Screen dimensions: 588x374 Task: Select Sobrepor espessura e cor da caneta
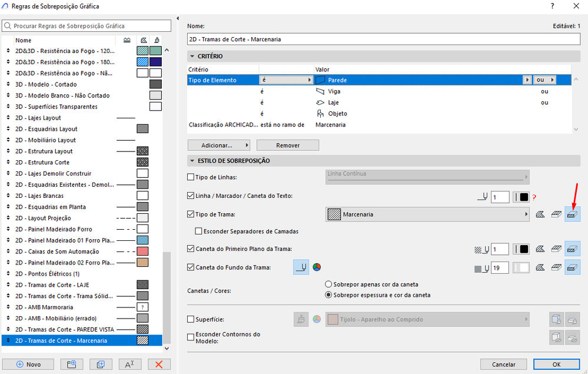[328, 295]
